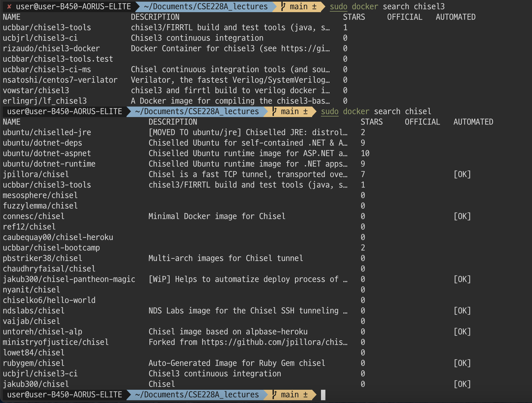Click 'ubuntu/chiselled-jre' row name
532x403 pixels.
(47, 132)
